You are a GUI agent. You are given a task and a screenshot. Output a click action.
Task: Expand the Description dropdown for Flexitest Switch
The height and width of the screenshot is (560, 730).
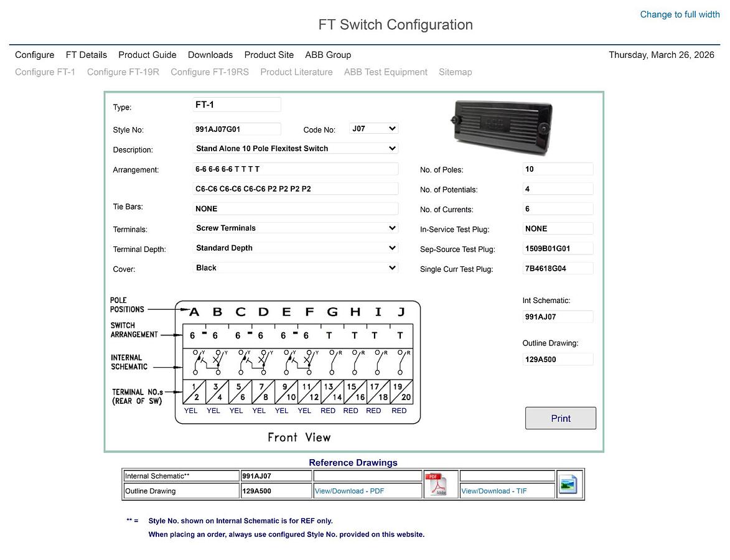tap(295, 149)
